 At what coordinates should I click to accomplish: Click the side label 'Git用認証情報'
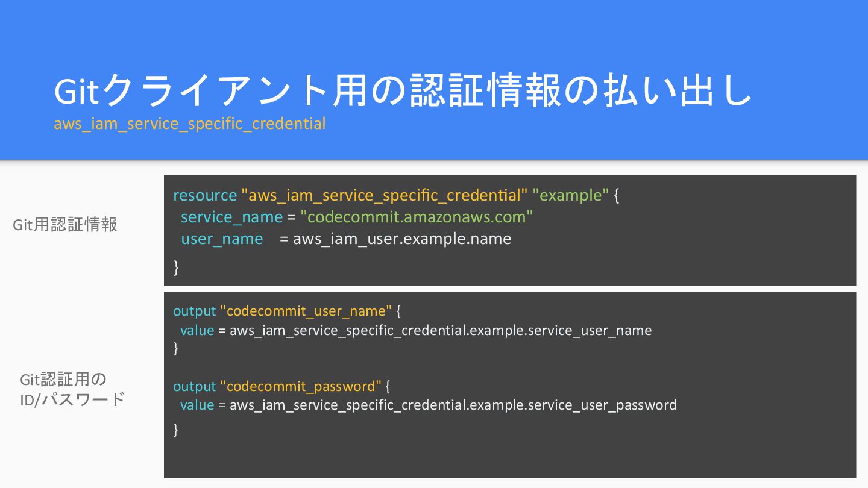click(65, 225)
